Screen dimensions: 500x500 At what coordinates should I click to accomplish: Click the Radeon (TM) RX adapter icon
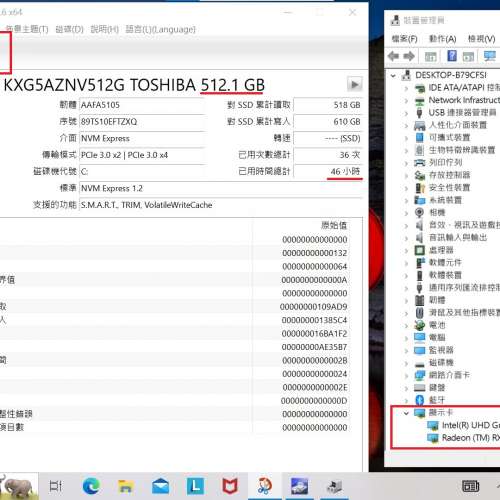tap(433, 438)
